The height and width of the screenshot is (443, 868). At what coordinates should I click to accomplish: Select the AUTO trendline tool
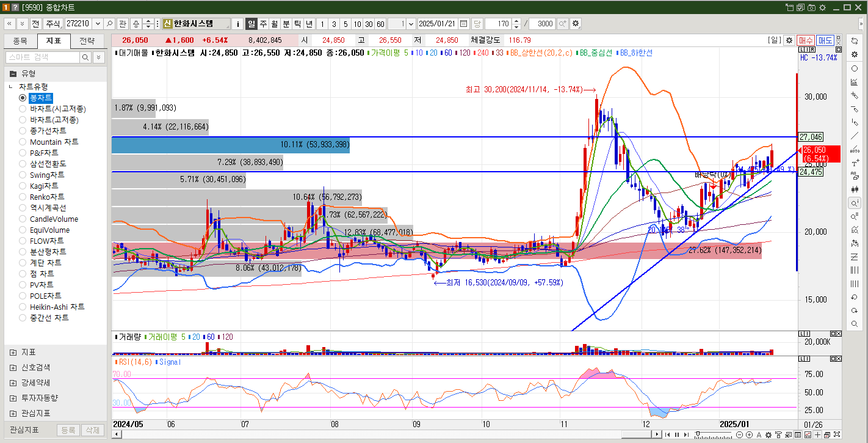tap(854, 149)
